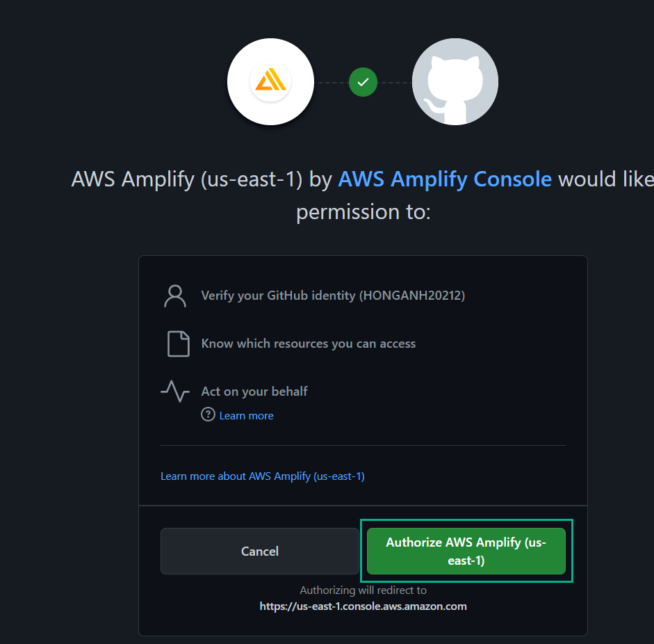
Task: Open the Learn more link
Action: pyautogui.click(x=247, y=416)
